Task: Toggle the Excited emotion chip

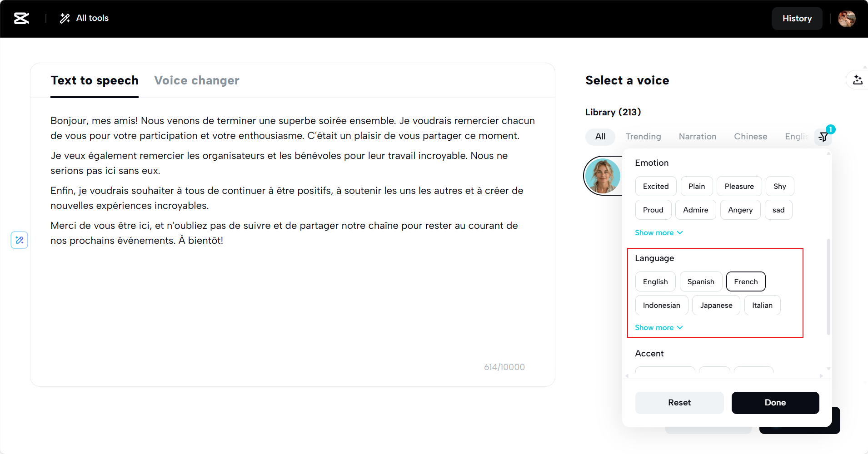Action: (x=656, y=186)
